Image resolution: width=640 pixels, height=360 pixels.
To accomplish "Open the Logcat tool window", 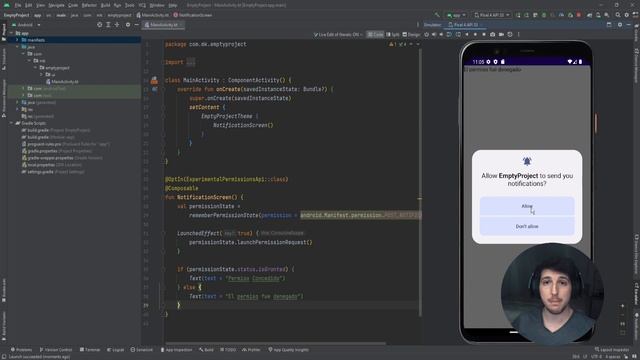I will (x=116, y=350).
